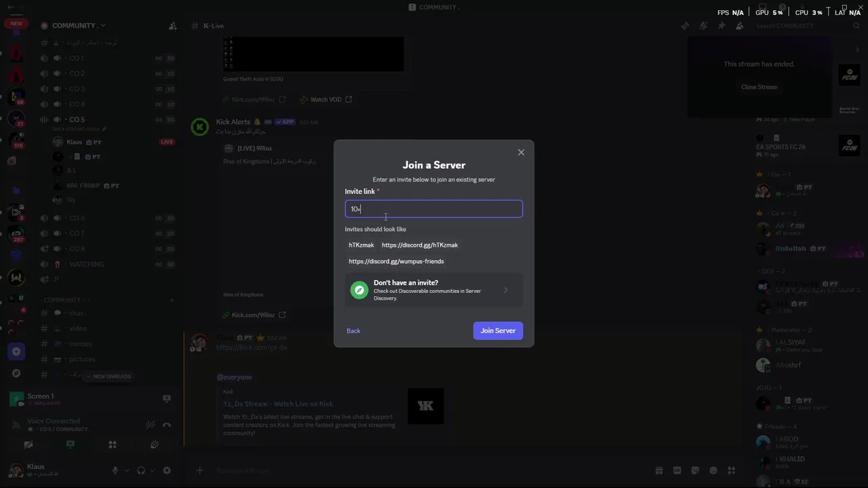Open the server icon with the 257 badge
The height and width of the screenshot is (488, 868).
[16, 234]
